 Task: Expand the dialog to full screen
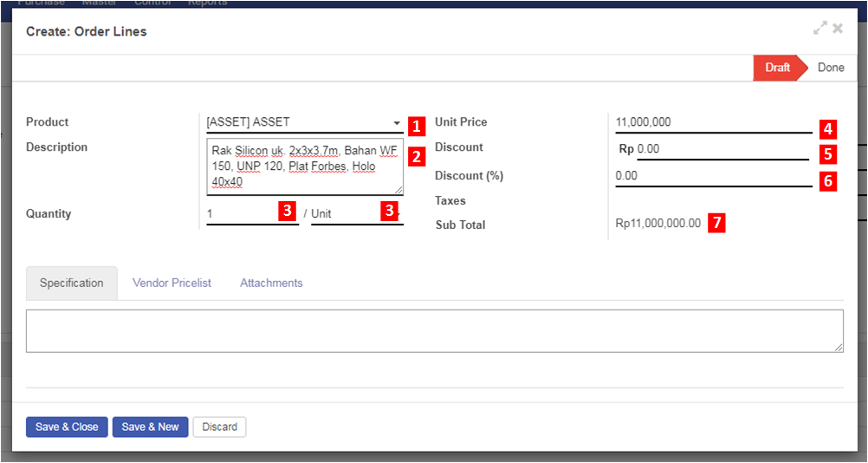[819, 29]
